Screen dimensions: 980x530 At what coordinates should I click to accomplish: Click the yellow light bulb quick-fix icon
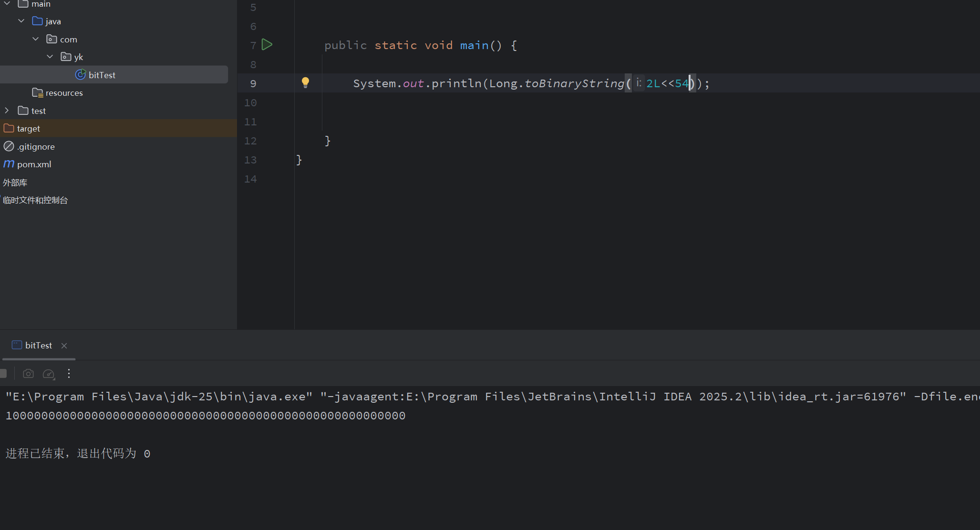click(x=306, y=83)
